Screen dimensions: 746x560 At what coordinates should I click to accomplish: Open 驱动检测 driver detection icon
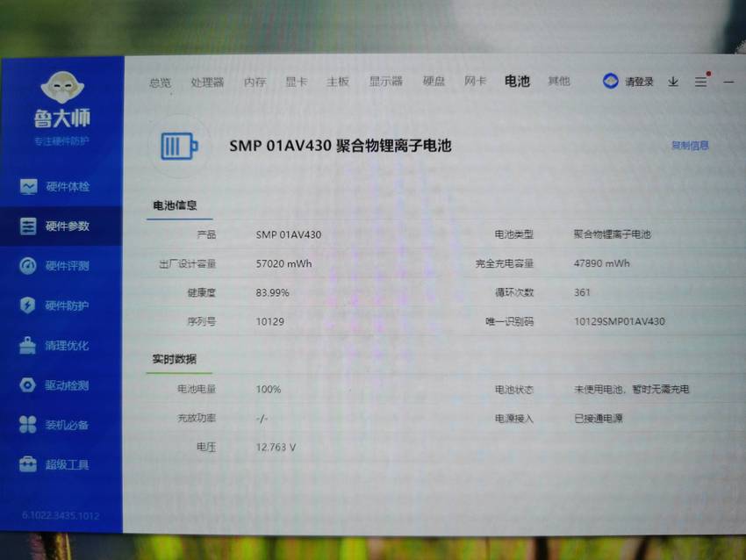pyautogui.click(x=27, y=385)
